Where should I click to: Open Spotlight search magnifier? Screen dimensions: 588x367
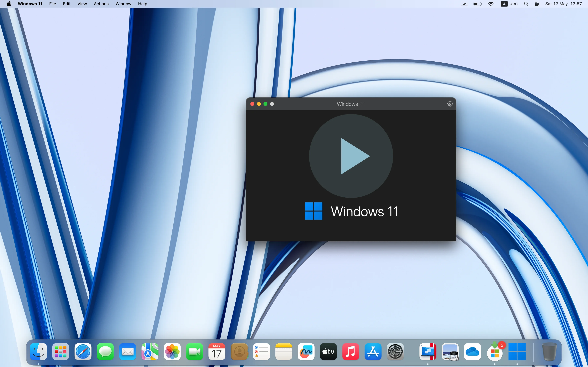tap(526, 4)
